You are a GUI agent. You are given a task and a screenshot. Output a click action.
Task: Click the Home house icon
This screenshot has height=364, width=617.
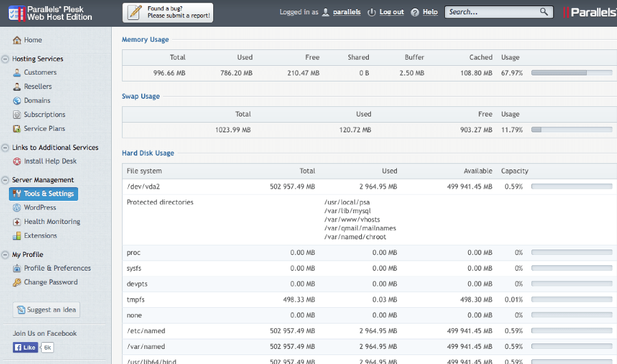click(x=17, y=40)
